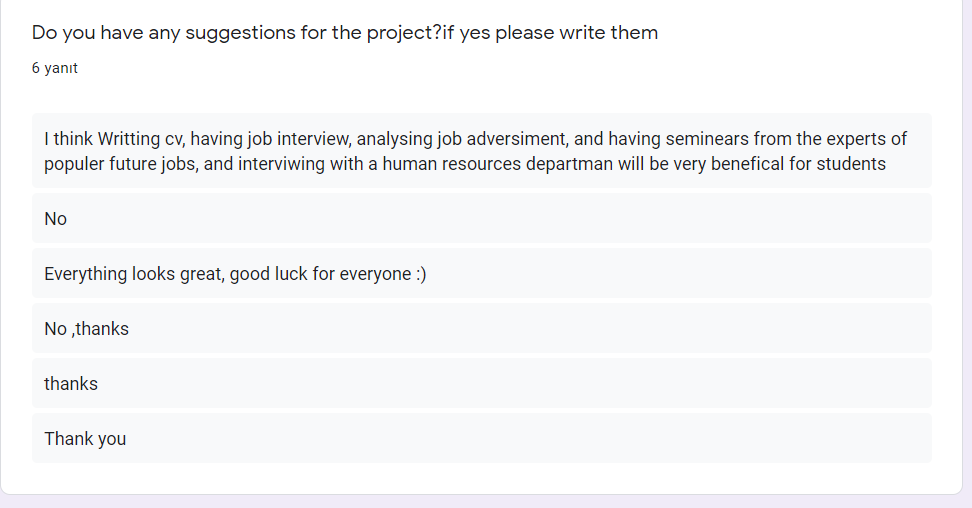972x508 pixels.
Task: Select the lowercase "thanks" response row
Action: click(71, 384)
